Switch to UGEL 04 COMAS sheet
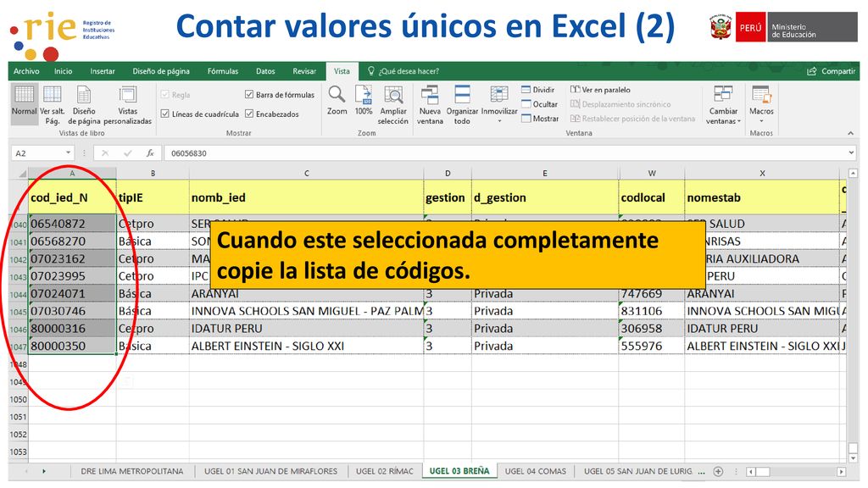The width and height of the screenshot is (868, 488). coord(536,471)
